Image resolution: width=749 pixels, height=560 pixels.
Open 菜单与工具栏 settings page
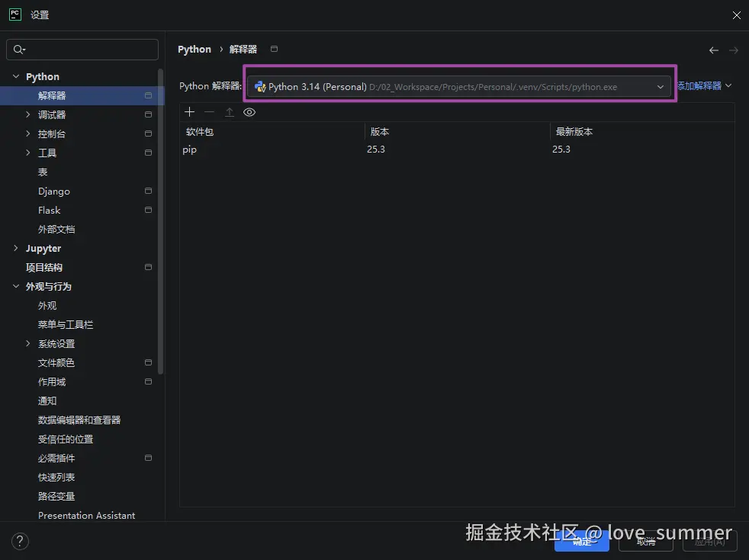click(66, 325)
